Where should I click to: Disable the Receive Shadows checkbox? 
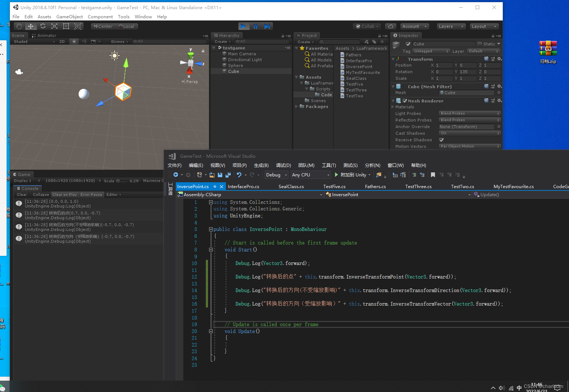tap(441, 139)
